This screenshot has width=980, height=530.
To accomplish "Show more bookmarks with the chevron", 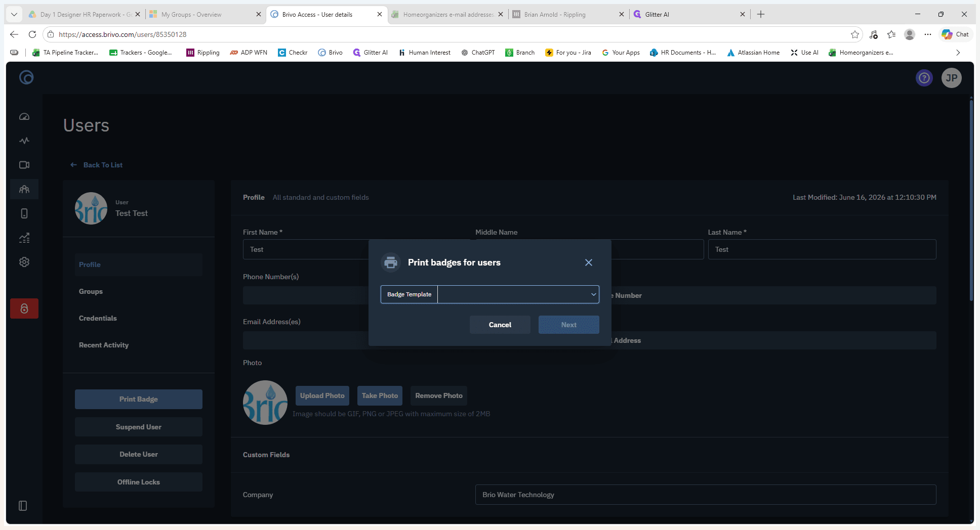I will click(958, 53).
